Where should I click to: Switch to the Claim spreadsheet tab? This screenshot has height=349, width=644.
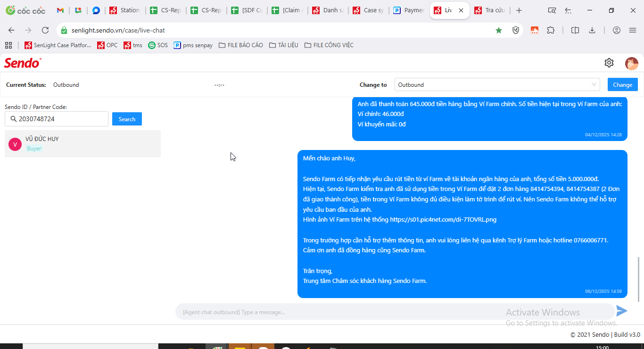pyautogui.click(x=287, y=10)
